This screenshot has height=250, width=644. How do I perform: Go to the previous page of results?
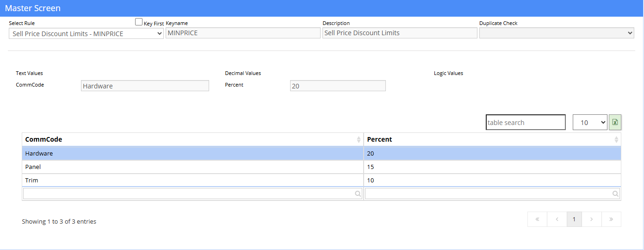(x=557, y=219)
